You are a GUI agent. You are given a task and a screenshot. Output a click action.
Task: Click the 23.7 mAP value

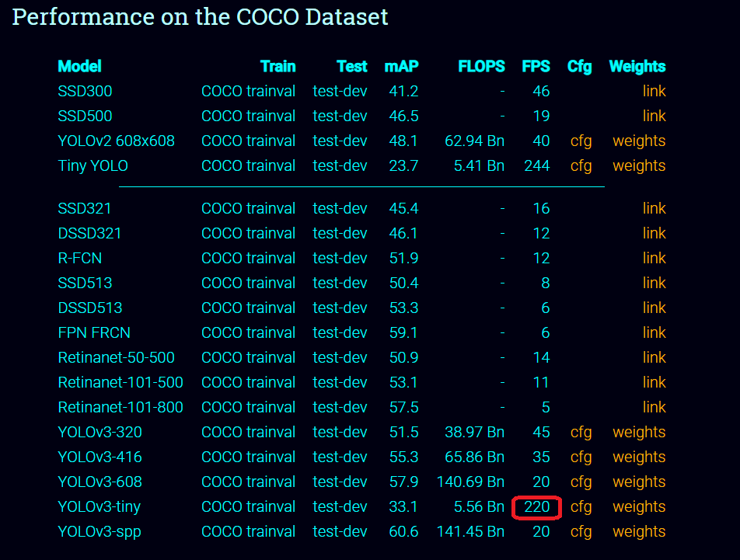403,166
